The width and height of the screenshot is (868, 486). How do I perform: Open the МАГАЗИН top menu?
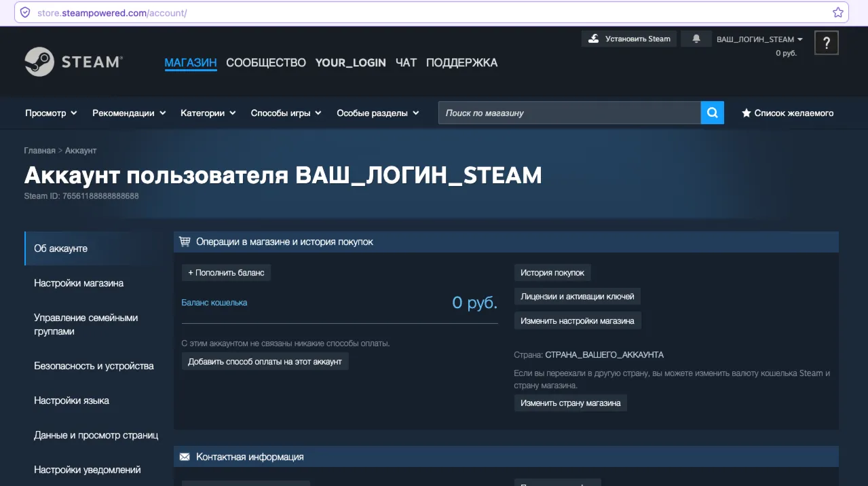point(191,62)
